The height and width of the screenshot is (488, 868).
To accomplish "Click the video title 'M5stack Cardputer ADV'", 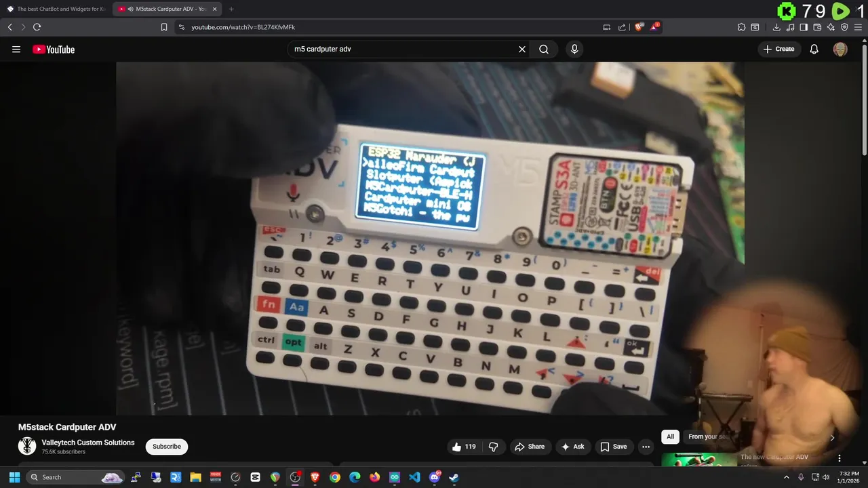I will [67, 427].
